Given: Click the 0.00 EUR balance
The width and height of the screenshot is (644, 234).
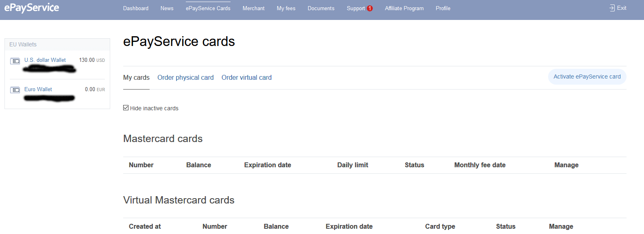Looking at the screenshot, I should [95, 89].
